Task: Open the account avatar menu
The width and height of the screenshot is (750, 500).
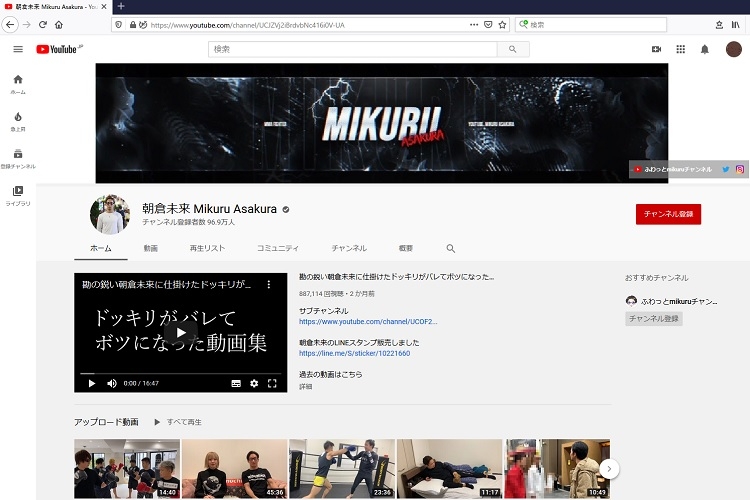Action: coord(733,49)
